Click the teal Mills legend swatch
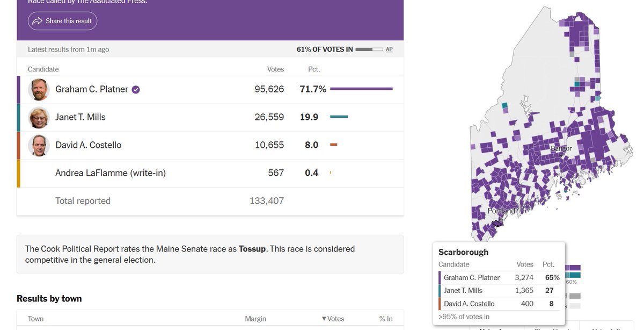The image size is (644, 330). [574, 275]
